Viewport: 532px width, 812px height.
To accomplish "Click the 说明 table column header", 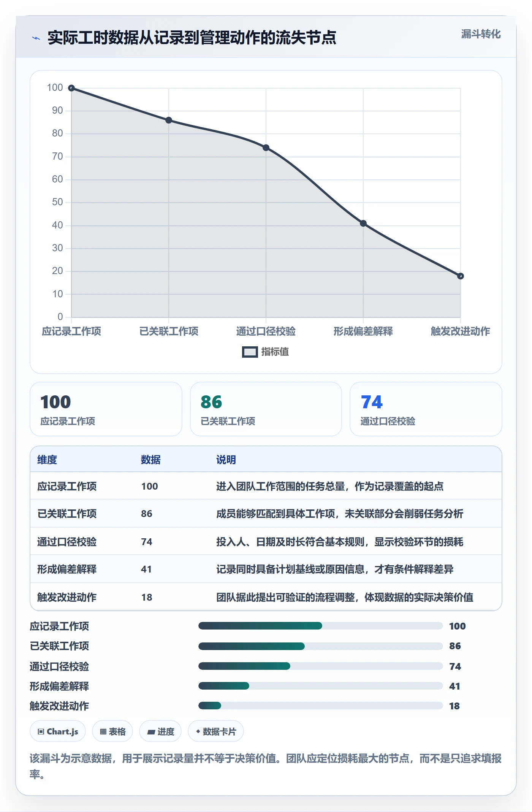I will click(x=226, y=460).
